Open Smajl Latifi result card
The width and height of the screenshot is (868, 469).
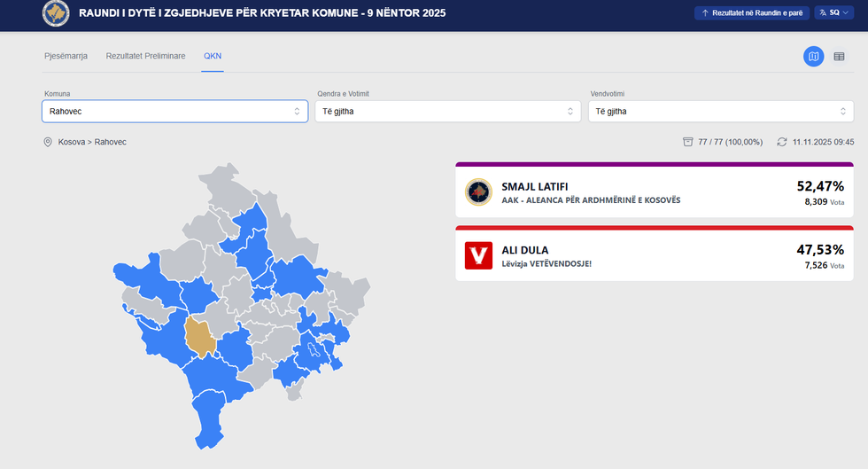tap(655, 192)
